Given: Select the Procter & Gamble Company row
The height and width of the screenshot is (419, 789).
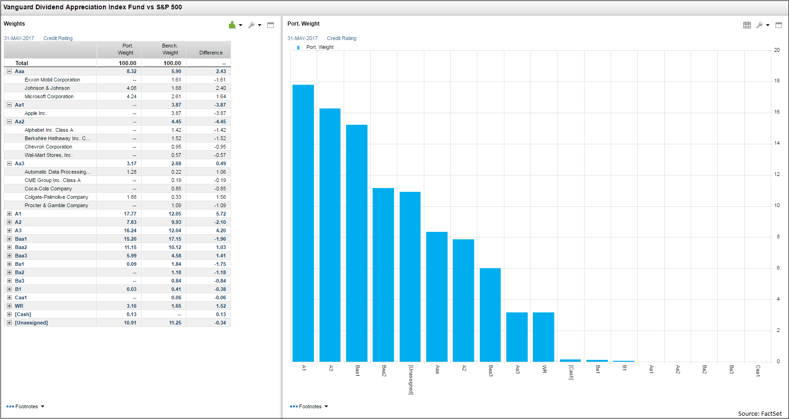Looking at the screenshot, I should 118,205.
